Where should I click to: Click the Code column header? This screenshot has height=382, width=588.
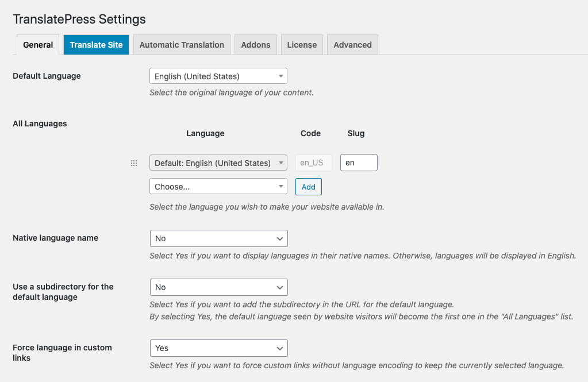click(310, 133)
